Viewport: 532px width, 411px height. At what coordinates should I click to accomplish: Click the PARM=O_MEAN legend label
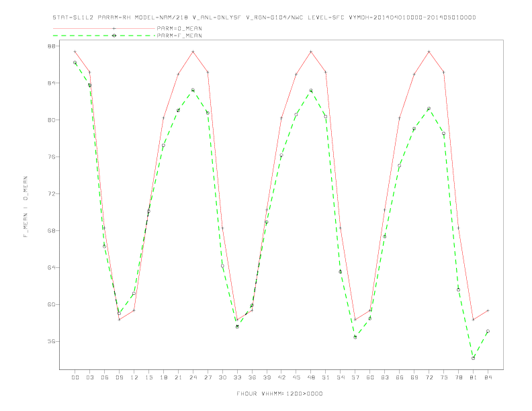click(x=179, y=28)
